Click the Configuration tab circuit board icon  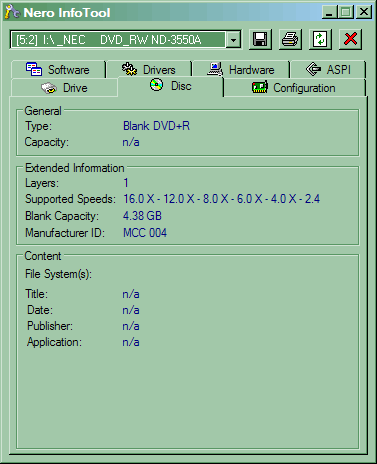(260, 88)
